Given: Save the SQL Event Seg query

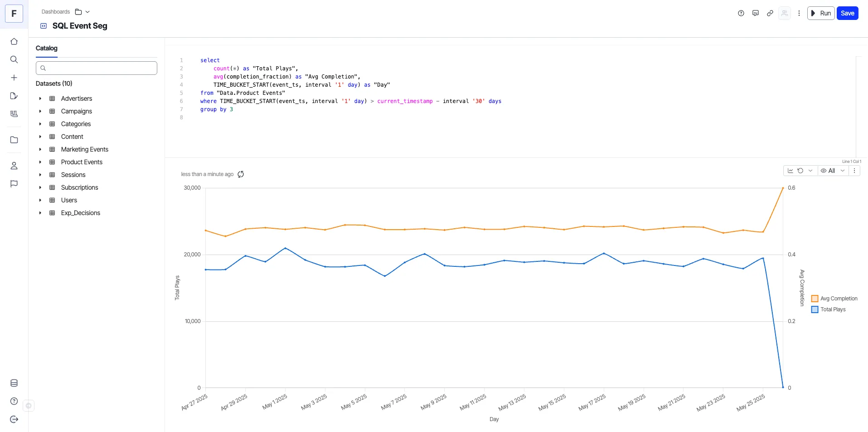Looking at the screenshot, I should [847, 13].
